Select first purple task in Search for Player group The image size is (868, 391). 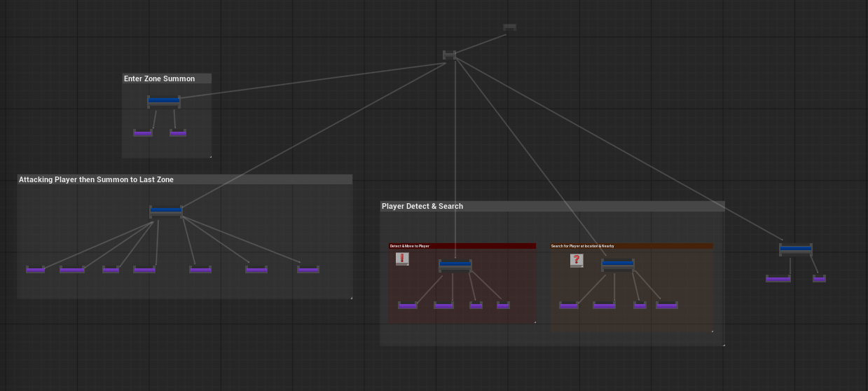pyautogui.click(x=569, y=306)
